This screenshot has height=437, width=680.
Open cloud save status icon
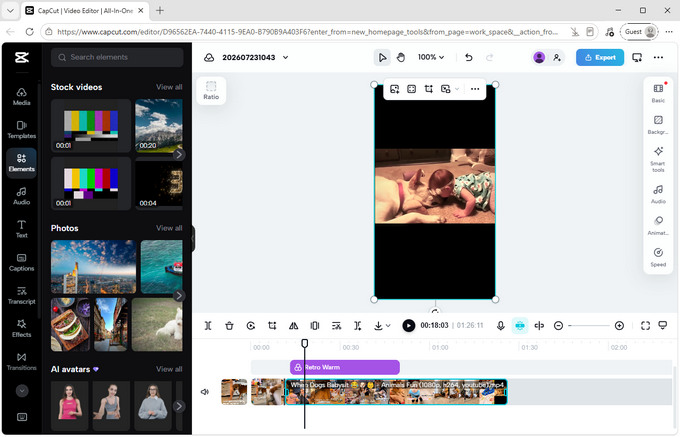click(x=209, y=58)
